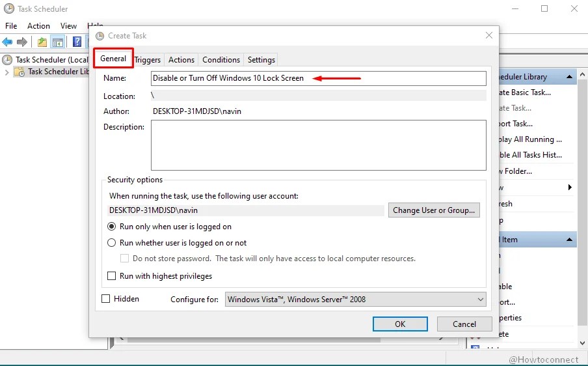Switch to the Conditions tab

pyautogui.click(x=221, y=60)
